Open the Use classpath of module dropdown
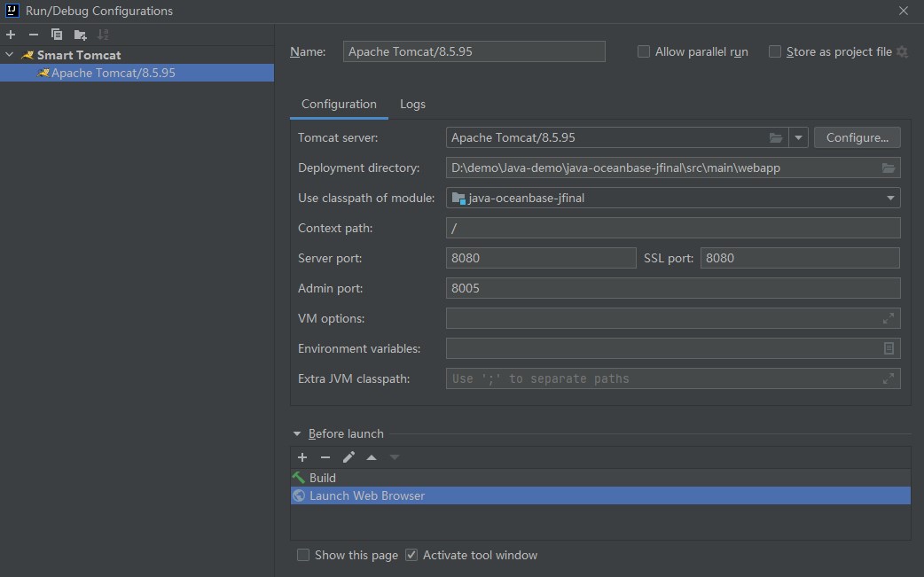The width and height of the screenshot is (924, 577). (889, 198)
